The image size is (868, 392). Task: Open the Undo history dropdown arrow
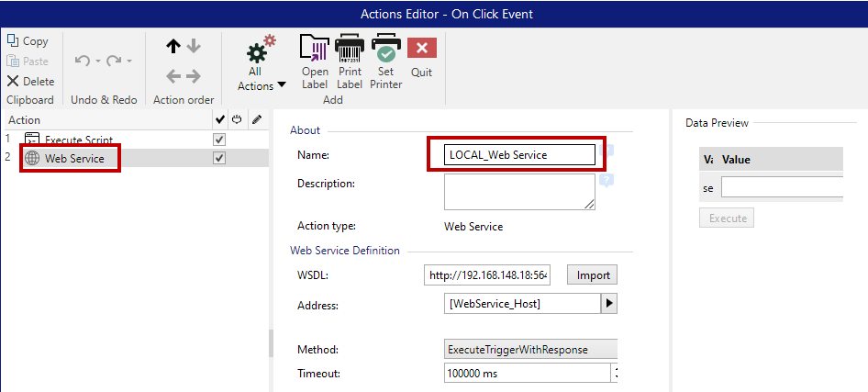tap(96, 62)
